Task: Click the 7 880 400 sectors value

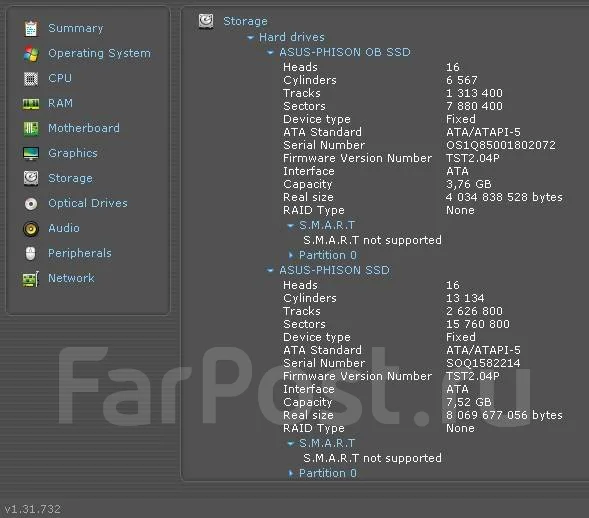Action: 474,106
